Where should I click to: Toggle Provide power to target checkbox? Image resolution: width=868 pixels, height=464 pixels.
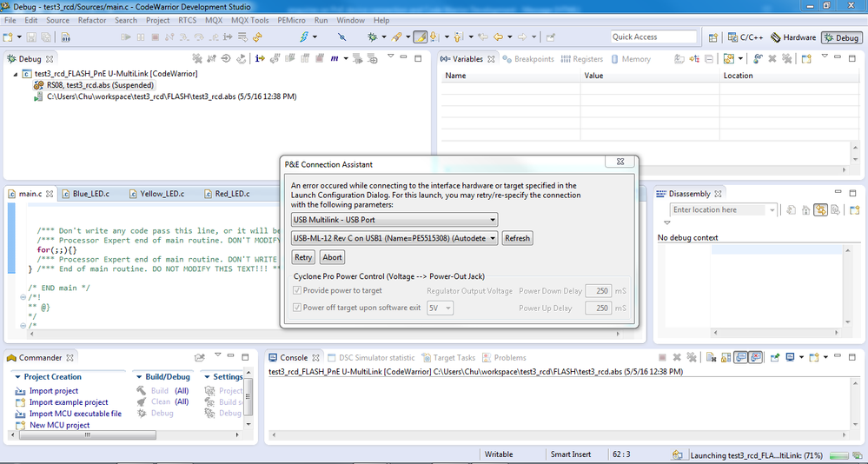pos(297,291)
